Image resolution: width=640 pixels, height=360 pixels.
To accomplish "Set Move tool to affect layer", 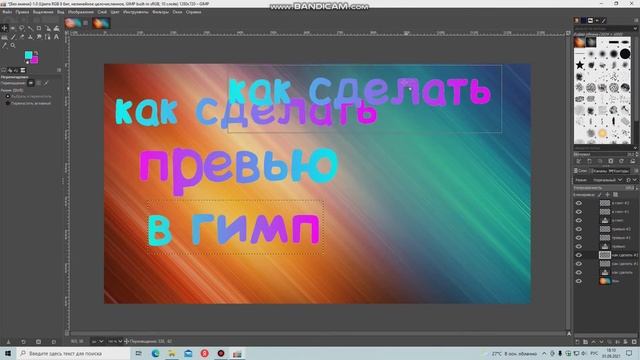I will [31, 83].
